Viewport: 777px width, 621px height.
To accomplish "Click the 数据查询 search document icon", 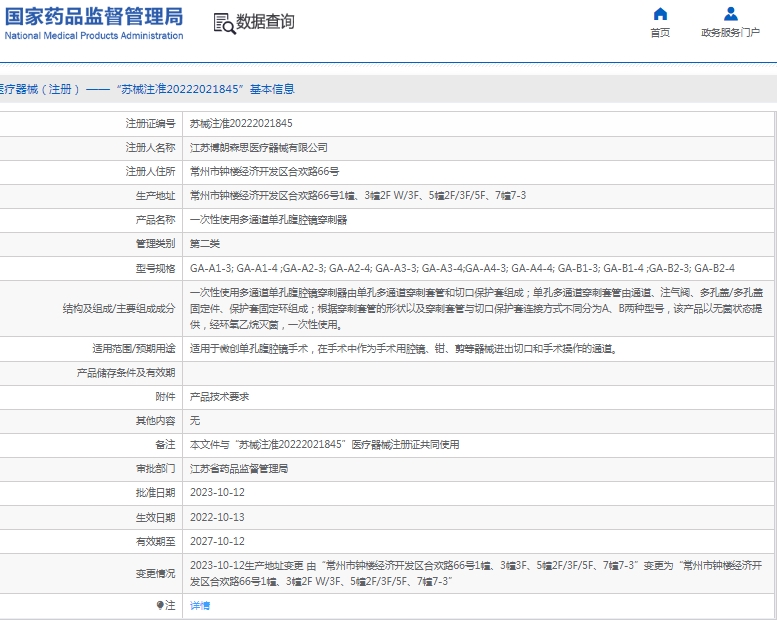I will [224, 23].
